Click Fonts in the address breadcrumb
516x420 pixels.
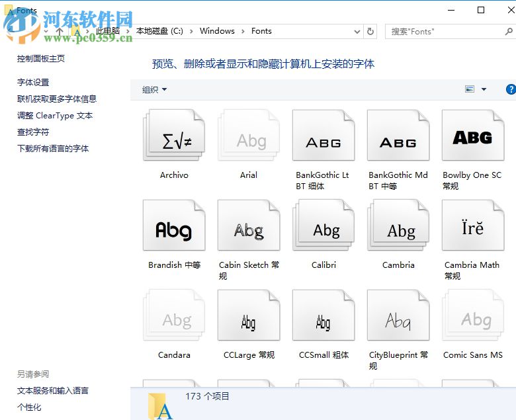(261, 31)
